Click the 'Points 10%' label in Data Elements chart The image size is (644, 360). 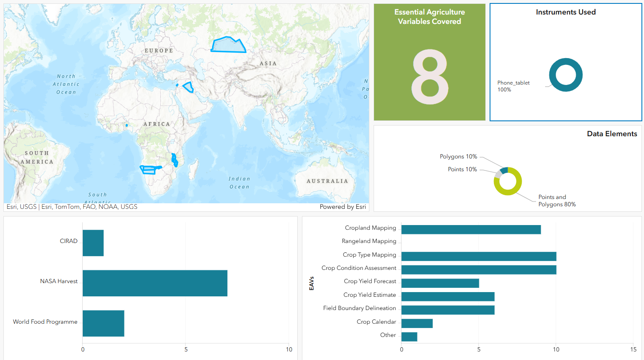click(x=462, y=169)
